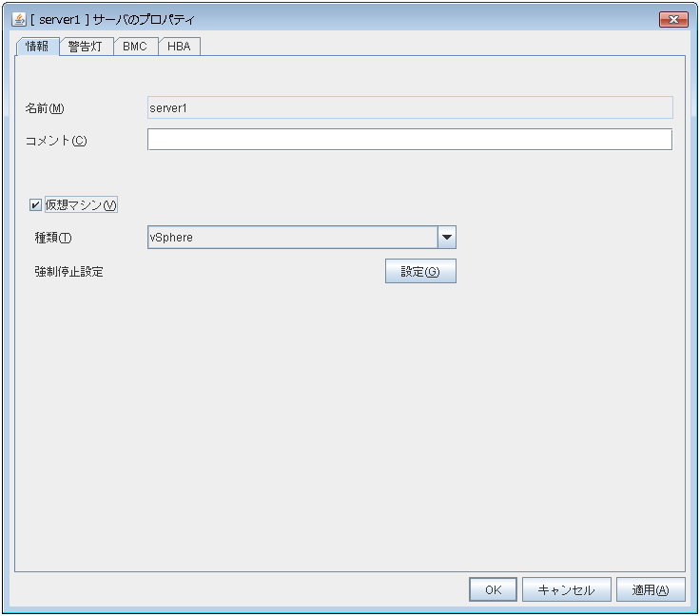Screen dimensions: 700x616
Task: Open the 種類 combo box showing vSphere
Action: point(291,237)
